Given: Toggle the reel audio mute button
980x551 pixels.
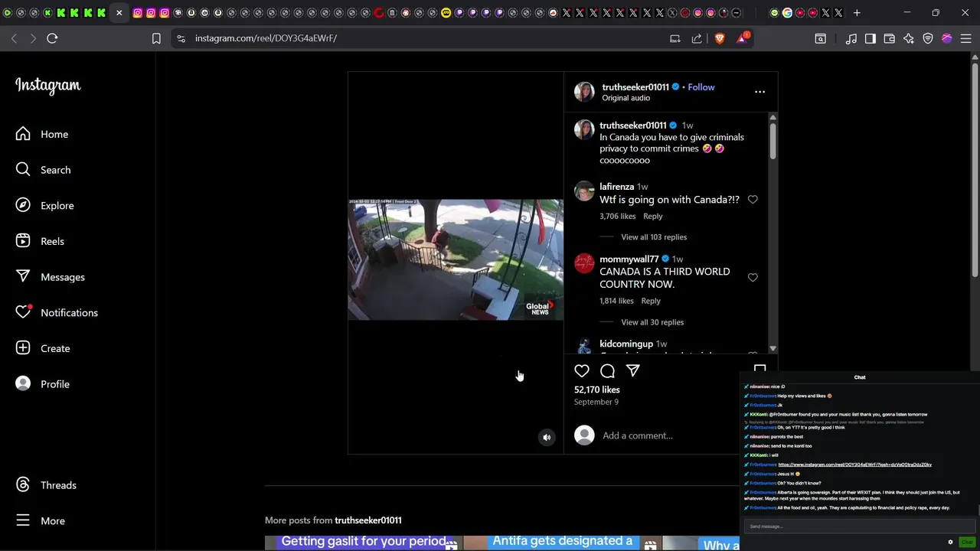Looking at the screenshot, I should (x=547, y=437).
